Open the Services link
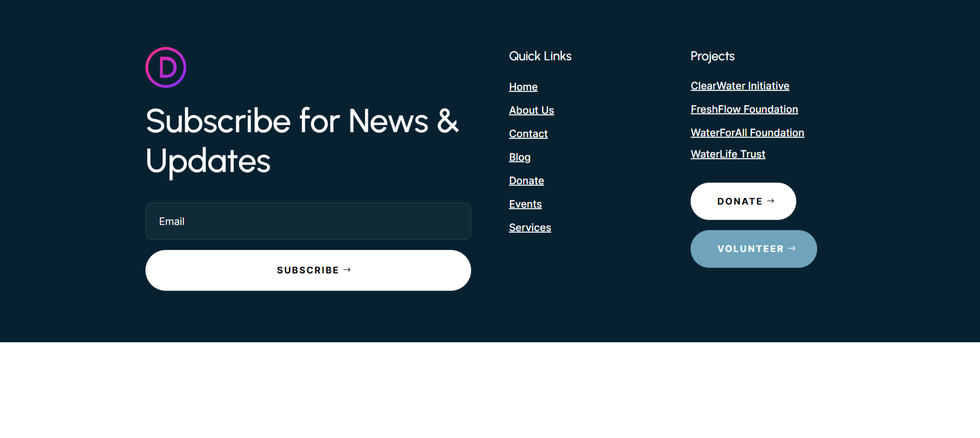This screenshot has width=980, height=438. pyautogui.click(x=530, y=227)
